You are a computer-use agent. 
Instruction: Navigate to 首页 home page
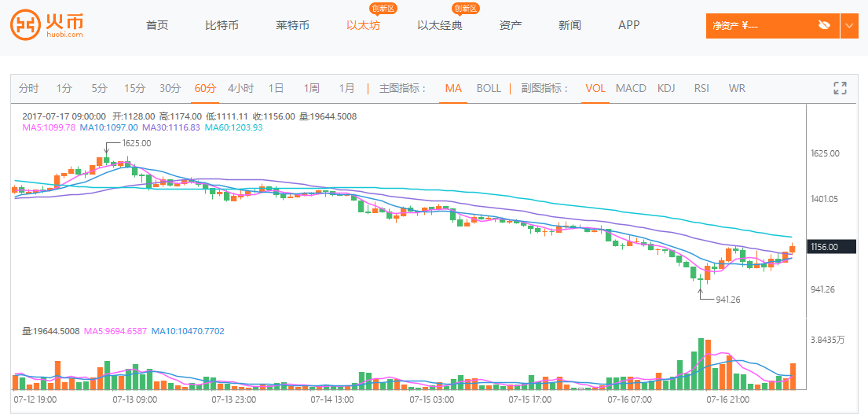[157, 25]
